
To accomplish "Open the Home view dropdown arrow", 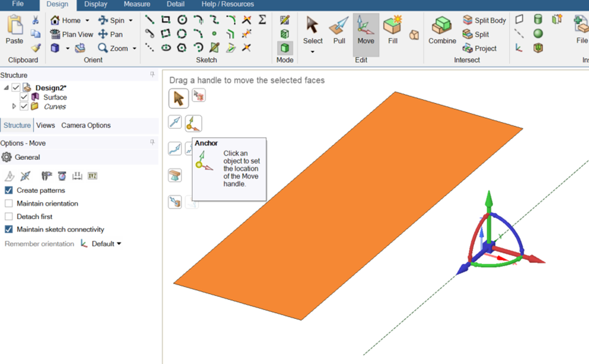I will [87, 21].
